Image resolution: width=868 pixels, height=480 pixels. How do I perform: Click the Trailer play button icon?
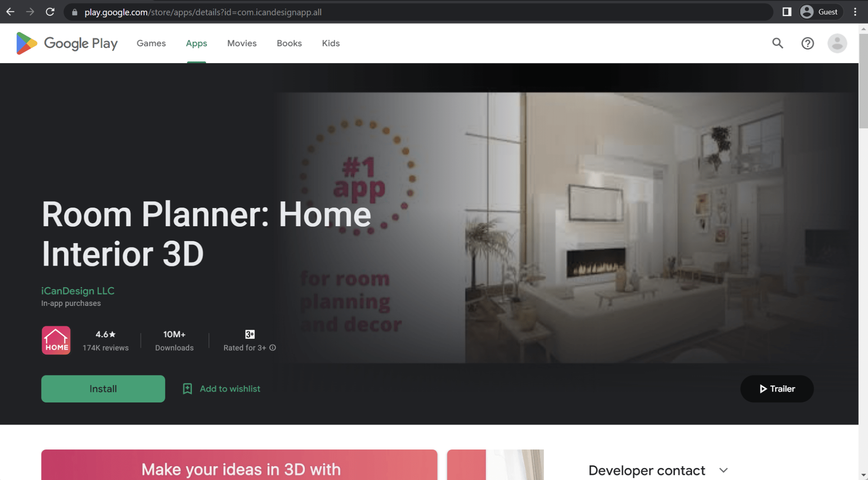pyautogui.click(x=763, y=388)
